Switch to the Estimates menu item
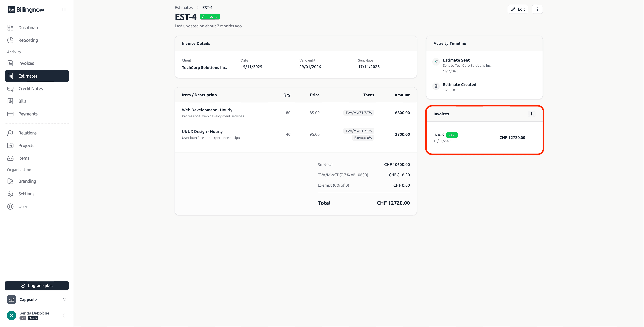The width and height of the screenshot is (644, 327). coord(28,76)
